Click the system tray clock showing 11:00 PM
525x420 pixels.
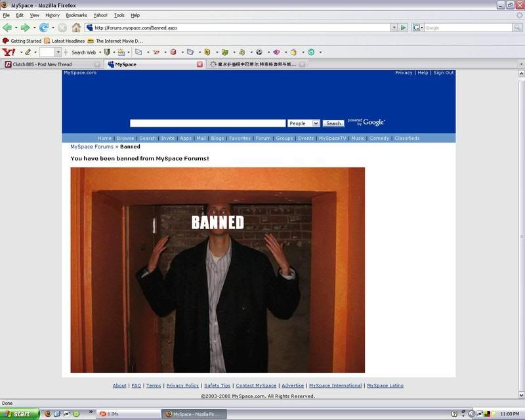pos(509,414)
